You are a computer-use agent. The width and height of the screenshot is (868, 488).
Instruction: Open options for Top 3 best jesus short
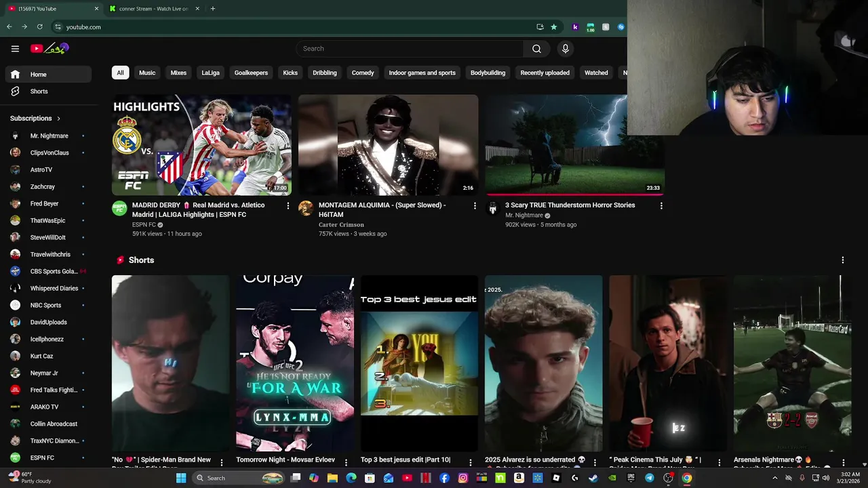click(x=470, y=462)
